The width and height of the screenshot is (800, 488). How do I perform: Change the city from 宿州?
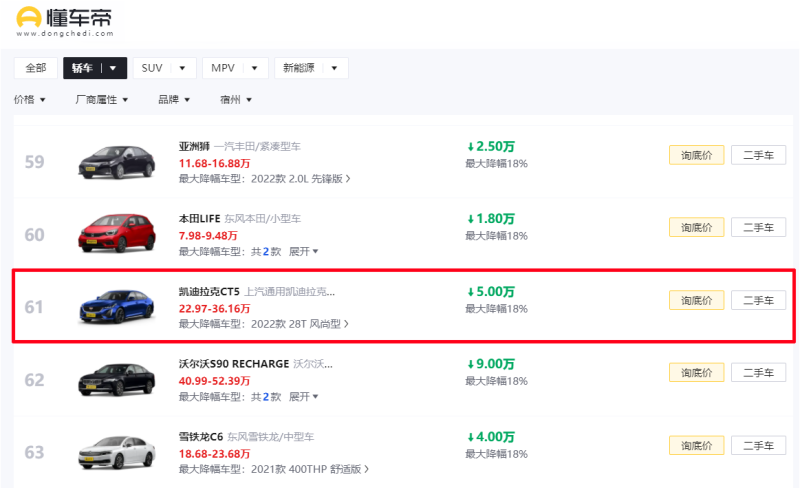coord(235,100)
